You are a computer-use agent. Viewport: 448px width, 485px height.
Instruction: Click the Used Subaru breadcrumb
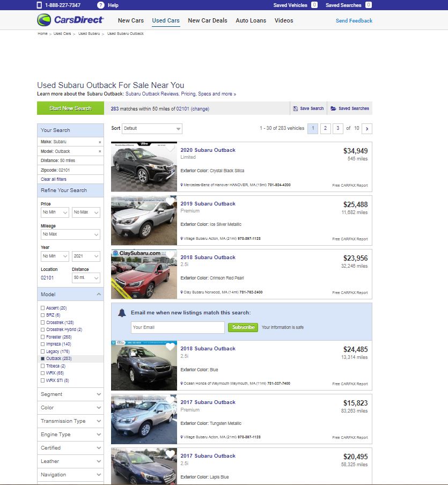[89, 33]
